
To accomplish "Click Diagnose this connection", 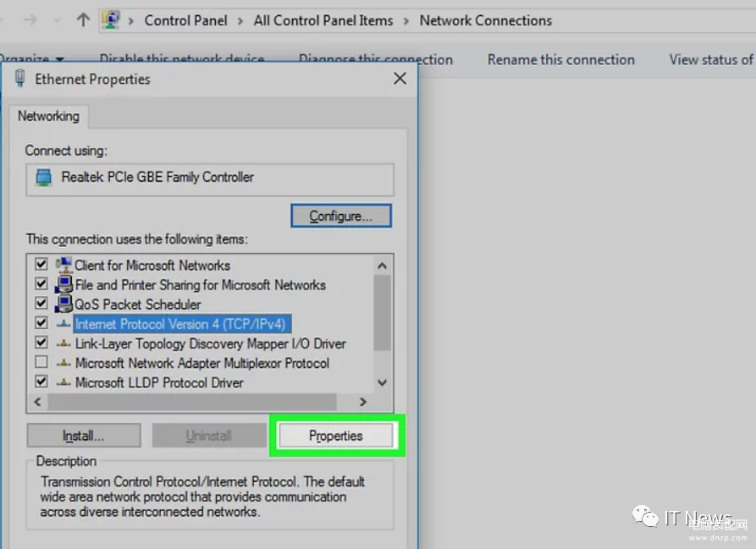I will point(376,60).
